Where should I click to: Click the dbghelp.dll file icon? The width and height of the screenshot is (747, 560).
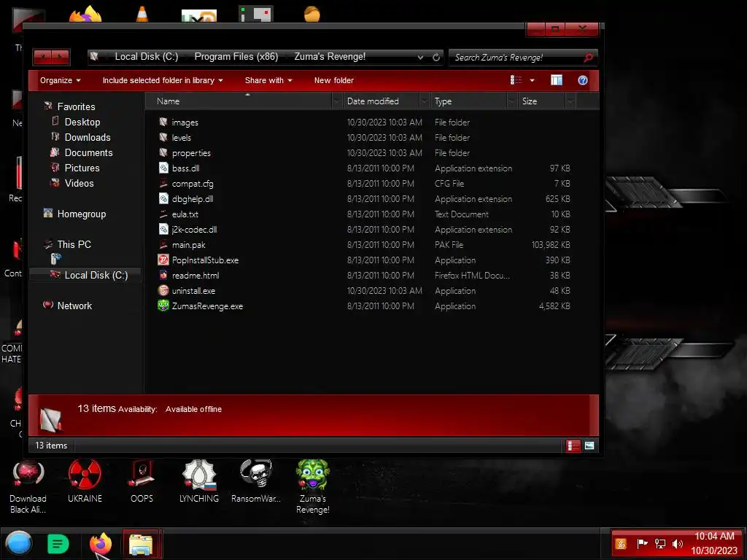pos(163,198)
